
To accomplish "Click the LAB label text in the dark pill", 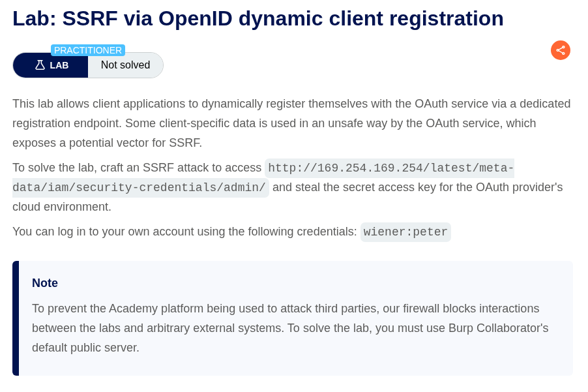I will 59,65.
